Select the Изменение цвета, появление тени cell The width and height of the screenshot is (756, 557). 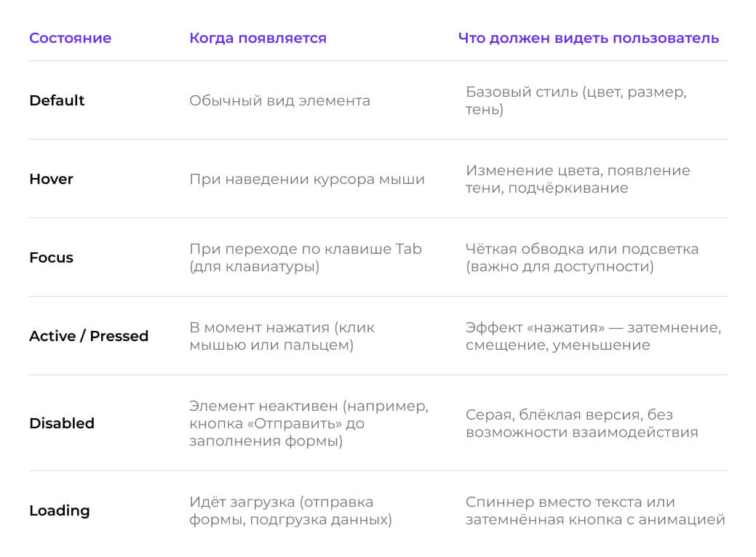tap(578, 179)
